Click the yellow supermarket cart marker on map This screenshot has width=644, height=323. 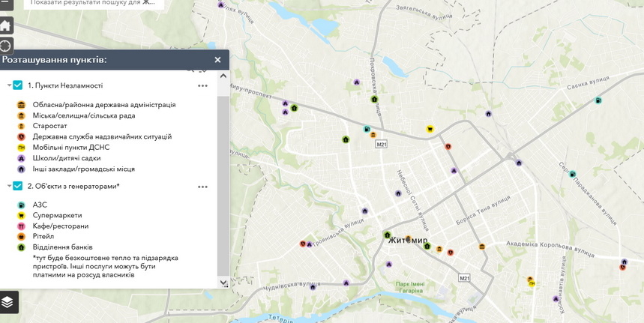[430, 128]
